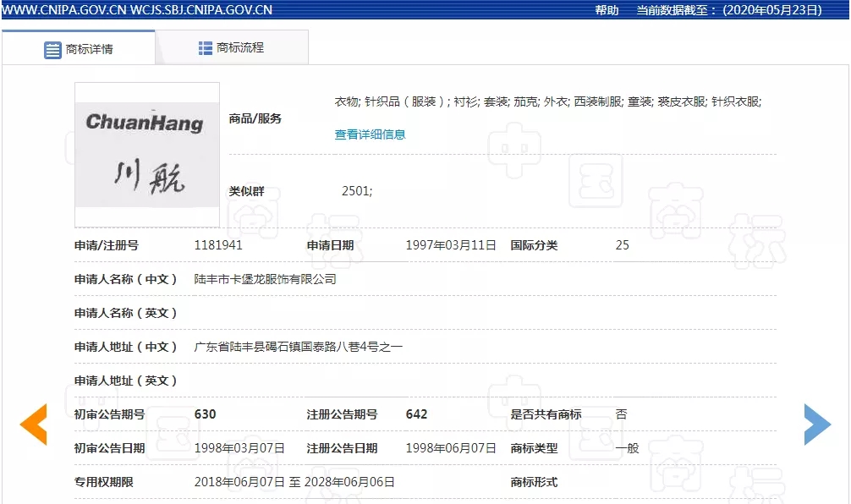
Task: Go to previous trademark with orange left arrow
Action: tap(34, 425)
